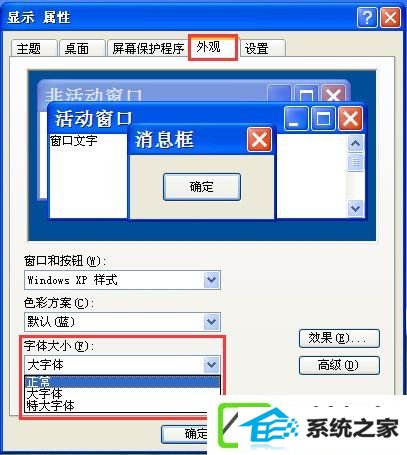407x455 pixels.
Task: Open the 屏幕保护程序 tab
Action: 148,48
